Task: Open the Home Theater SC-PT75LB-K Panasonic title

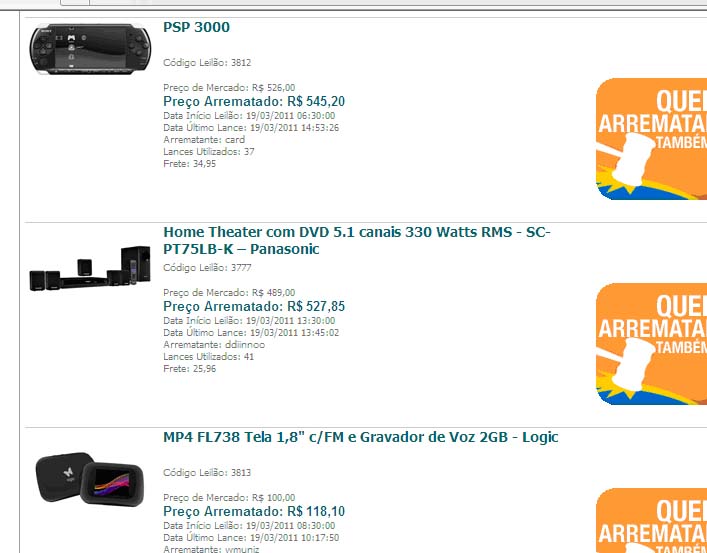Action: pos(357,240)
